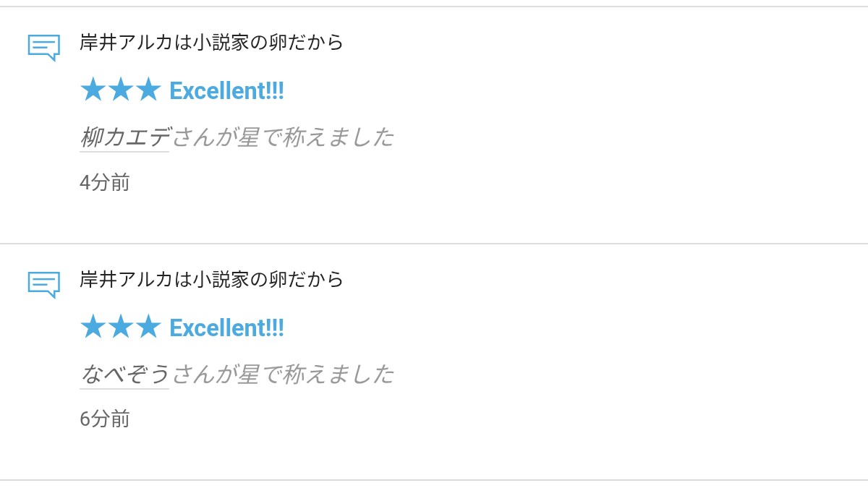Click third star in the 6分前 notification

click(x=148, y=328)
